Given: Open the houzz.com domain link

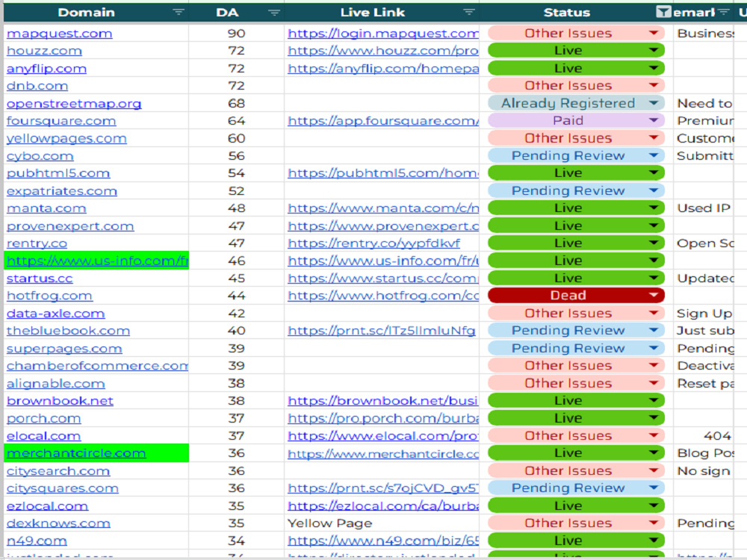Looking at the screenshot, I should 44,51.
